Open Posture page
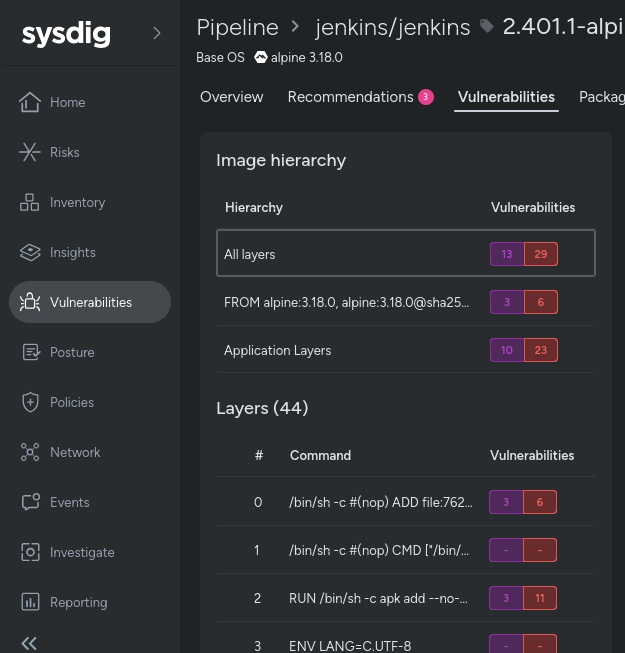 click(x=72, y=352)
